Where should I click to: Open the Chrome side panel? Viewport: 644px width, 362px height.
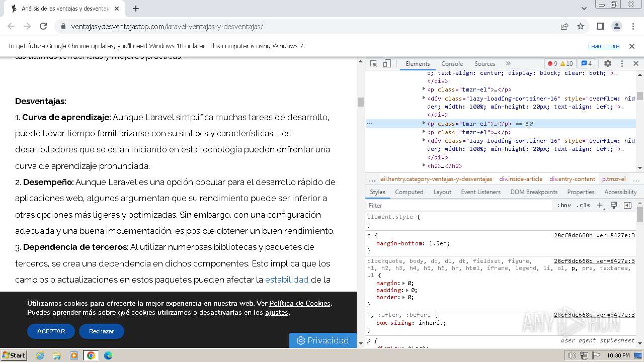(601, 26)
